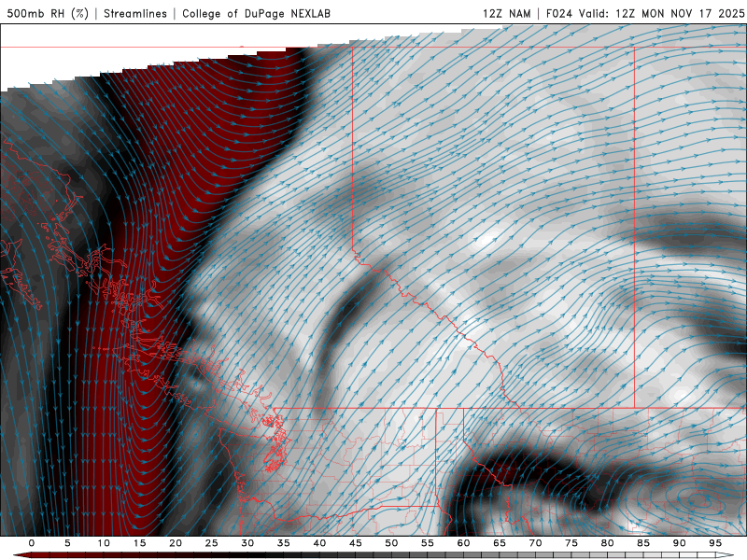The height and width of the screenshot is (560, 747).
Task: Click the dark red left arrow of colorbar
Action: pyautogui.click(x=21, y=555)
